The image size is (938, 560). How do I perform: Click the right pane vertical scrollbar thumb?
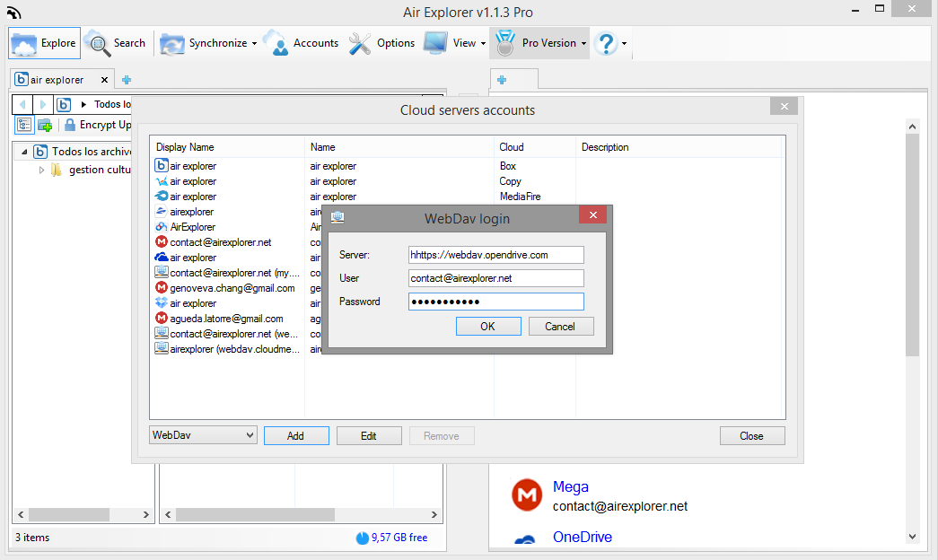click(912, 245)
